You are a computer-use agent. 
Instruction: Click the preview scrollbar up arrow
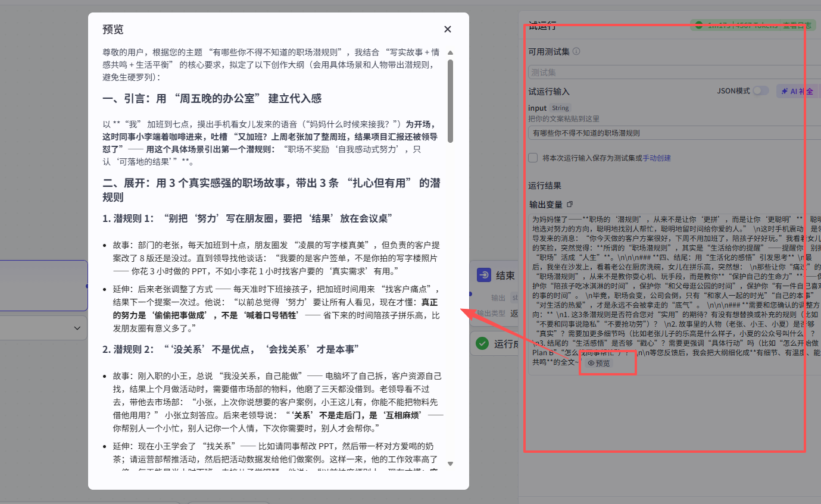pyautogui.click(x=451, y=52)
